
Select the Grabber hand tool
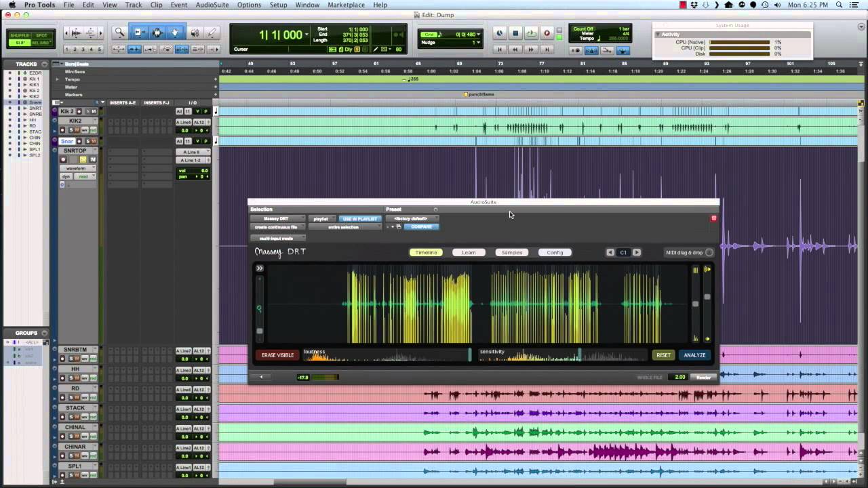coord(175,32)
